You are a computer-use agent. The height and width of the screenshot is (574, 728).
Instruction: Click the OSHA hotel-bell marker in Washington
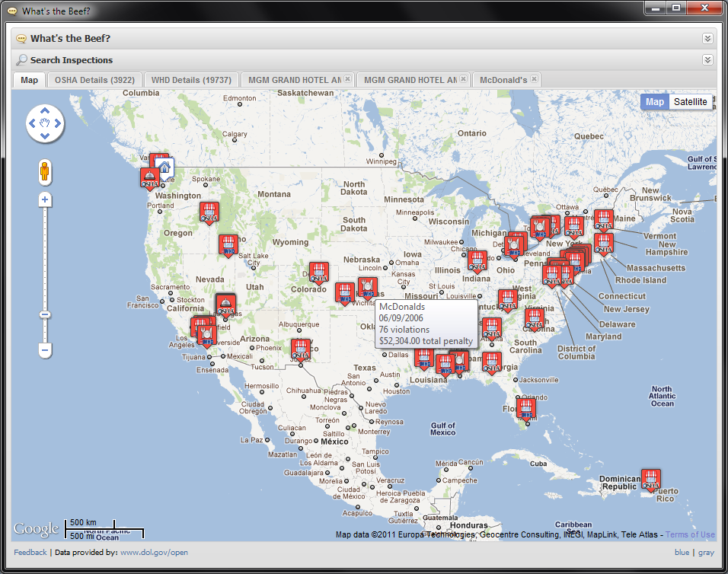coord(149,177)
